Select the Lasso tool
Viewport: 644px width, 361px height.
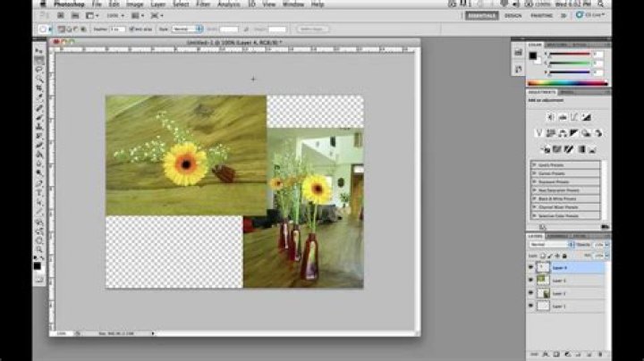(39, 69)
